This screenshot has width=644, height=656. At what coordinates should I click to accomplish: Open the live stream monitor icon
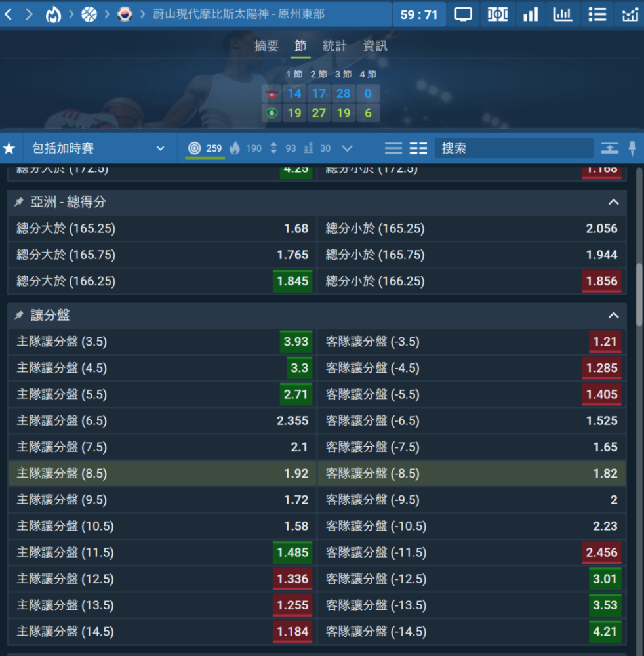pyautogui.click(x=463, y=14)
